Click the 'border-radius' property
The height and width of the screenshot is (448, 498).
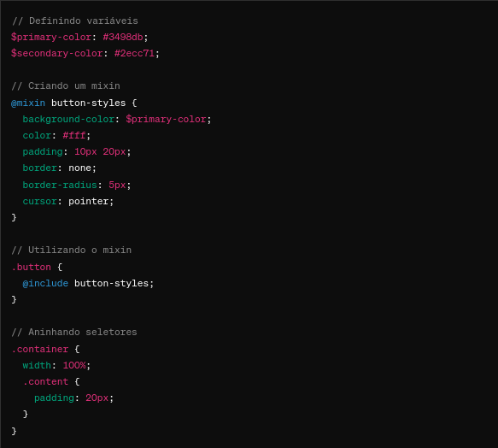(60, 185)
